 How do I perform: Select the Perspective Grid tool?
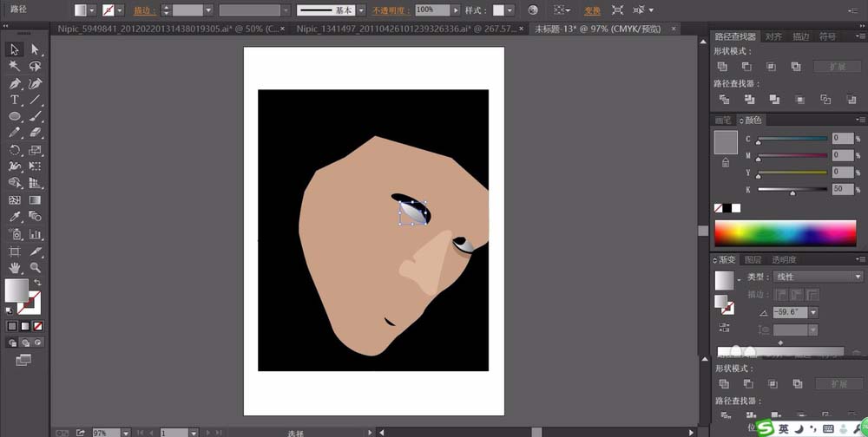coord(36,183)
